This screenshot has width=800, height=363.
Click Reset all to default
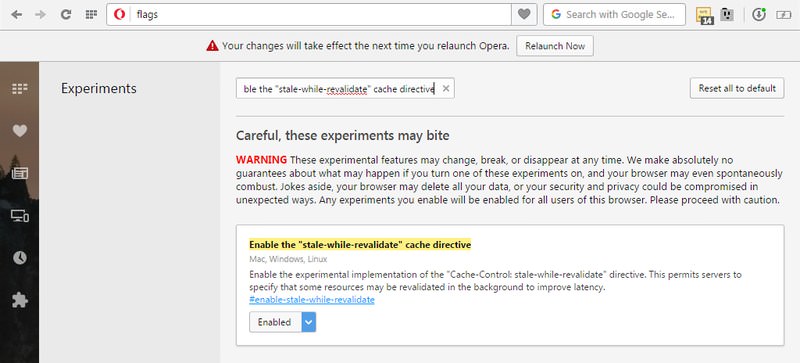coord(737,88)
